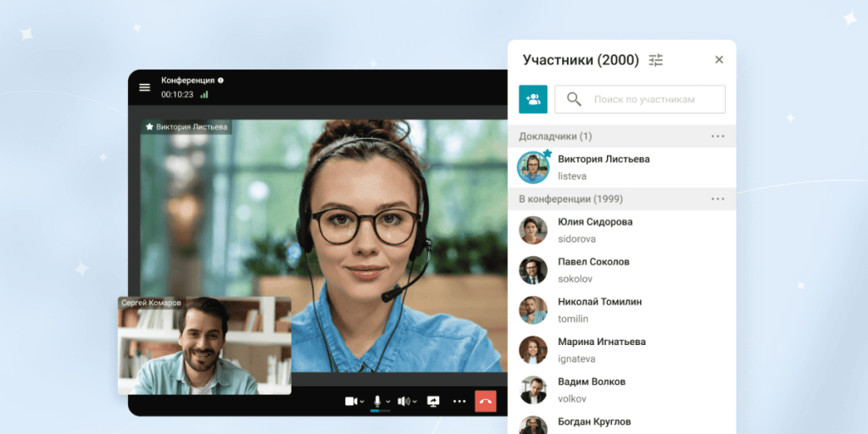Image resolution: width=868 pixels, height=434 pixels.
Task: Click the Конференция title in the header
Action: 187,81
